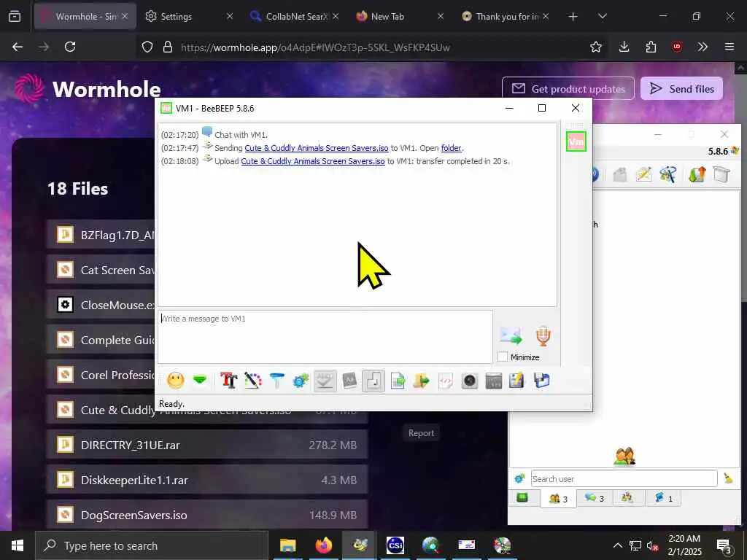Click the pencil edit icon in BeeBEEP main window
This screenshot has height=560, width=747.
point(643,174)
